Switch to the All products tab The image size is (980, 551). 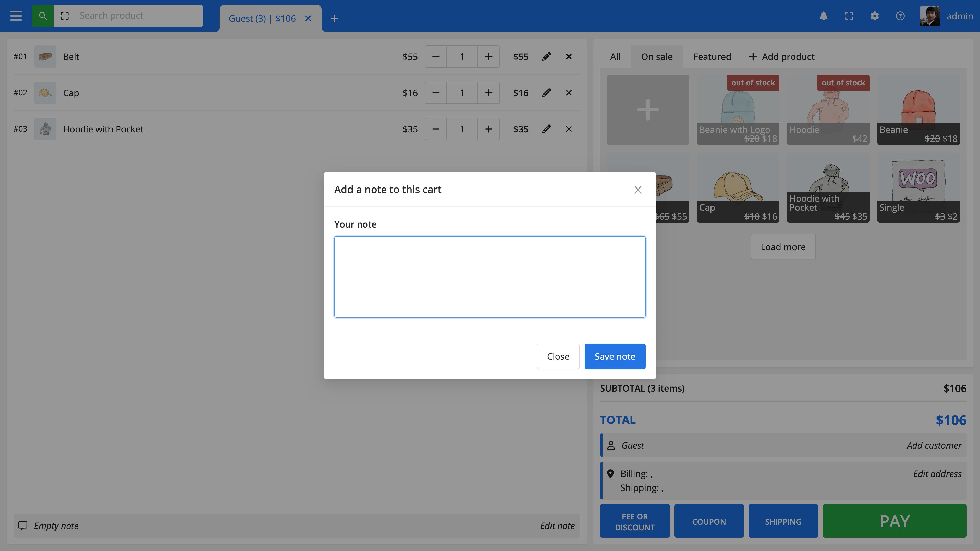615,57
